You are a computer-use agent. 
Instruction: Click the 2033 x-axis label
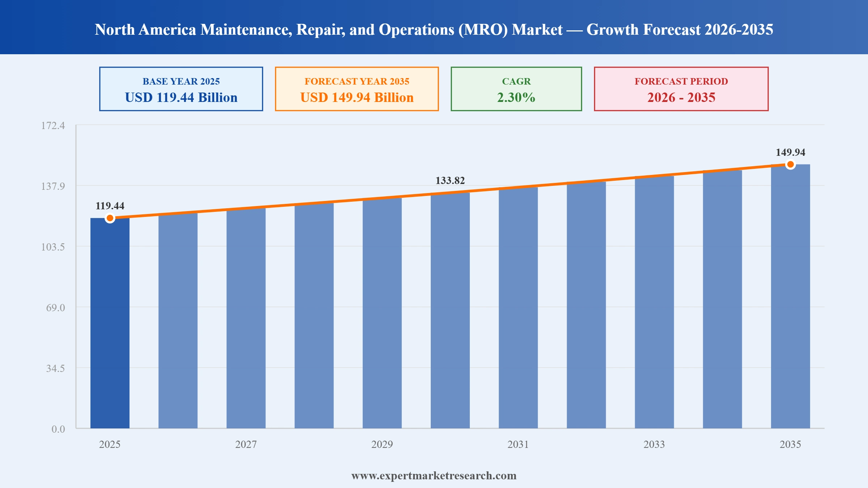(654, 444)
